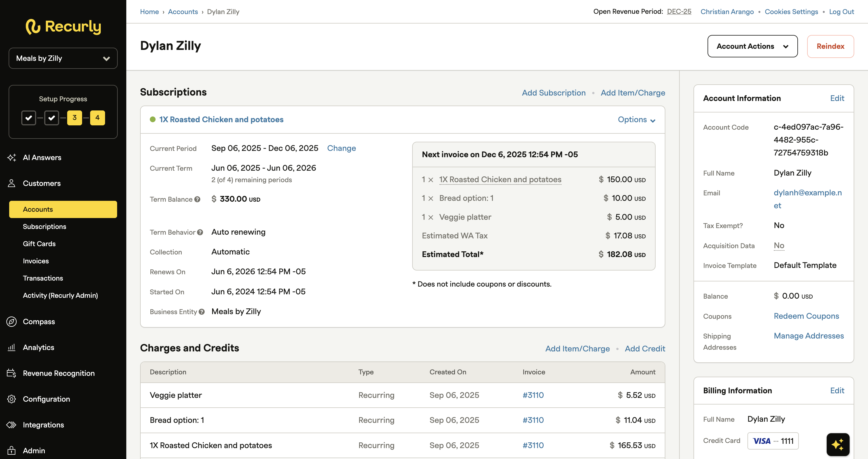Click the Add Subscription link

click(554, 93)
